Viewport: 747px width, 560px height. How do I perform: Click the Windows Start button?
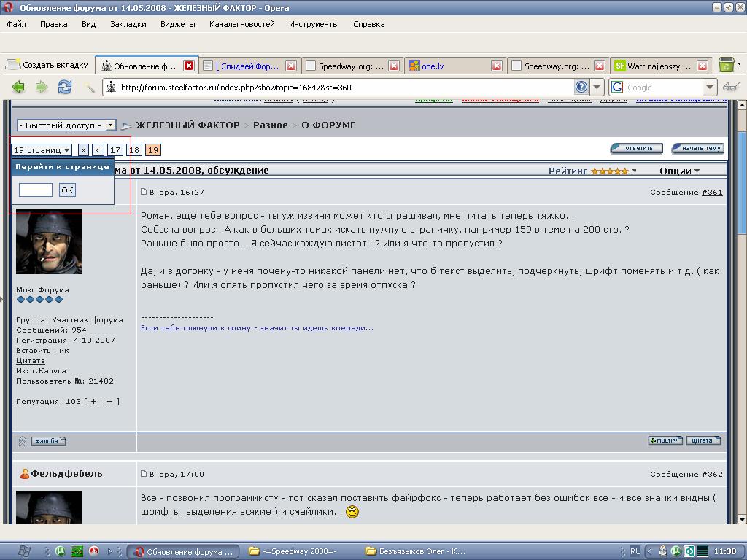[x=24, y=551]
